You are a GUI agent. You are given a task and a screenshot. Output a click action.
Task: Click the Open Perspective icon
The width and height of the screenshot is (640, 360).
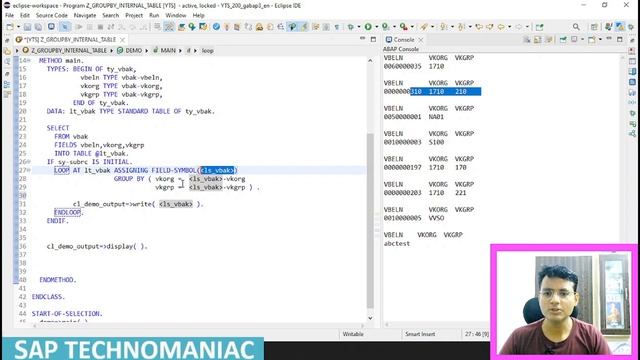594,27
